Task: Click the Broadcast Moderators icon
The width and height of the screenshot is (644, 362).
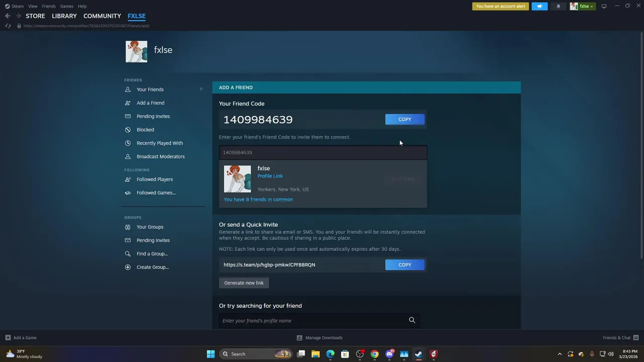Action: pos(128,156)
